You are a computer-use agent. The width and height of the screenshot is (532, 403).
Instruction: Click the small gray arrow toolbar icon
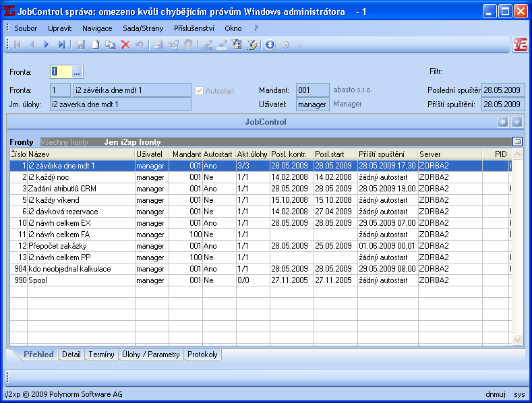coord(300,44)
